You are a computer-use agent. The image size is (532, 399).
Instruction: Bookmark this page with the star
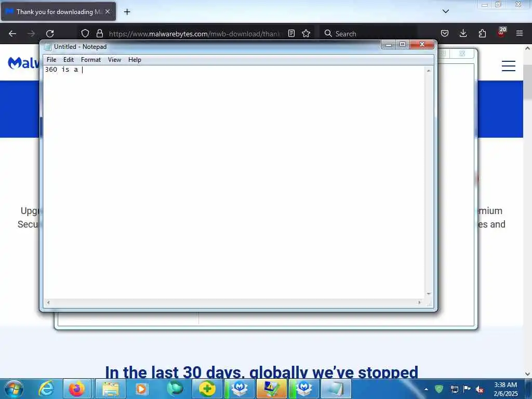(306, 33)
